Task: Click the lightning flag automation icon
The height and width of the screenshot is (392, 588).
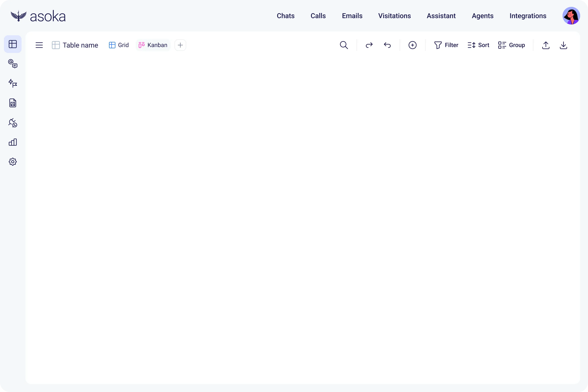Action: point(12,83)
